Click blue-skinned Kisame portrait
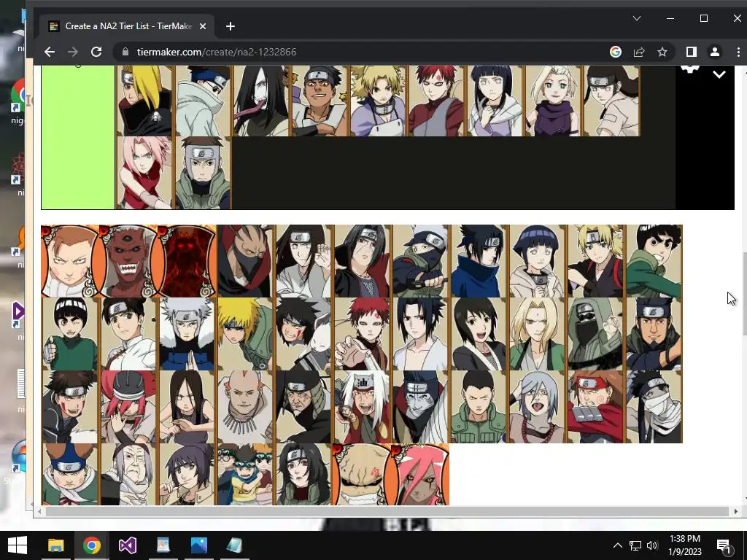The width and height of the screenshot is (747, 560). coord(420,407)
